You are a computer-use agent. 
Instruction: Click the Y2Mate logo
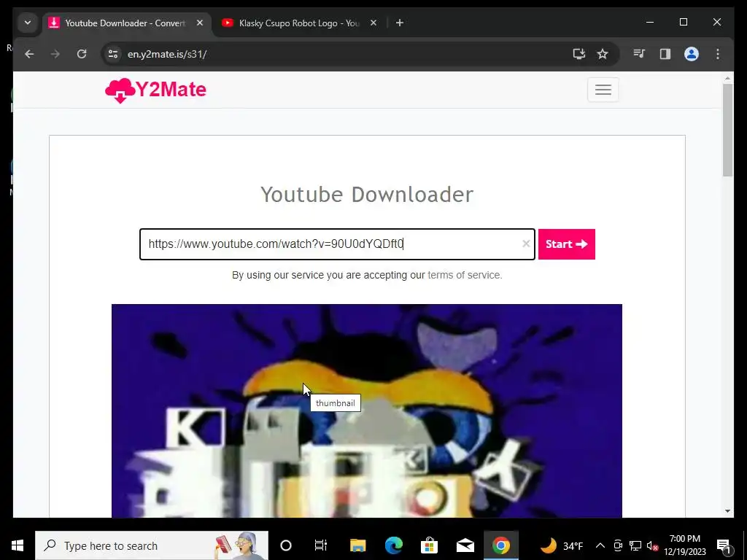pyautogui.click(x=156, y=90)
